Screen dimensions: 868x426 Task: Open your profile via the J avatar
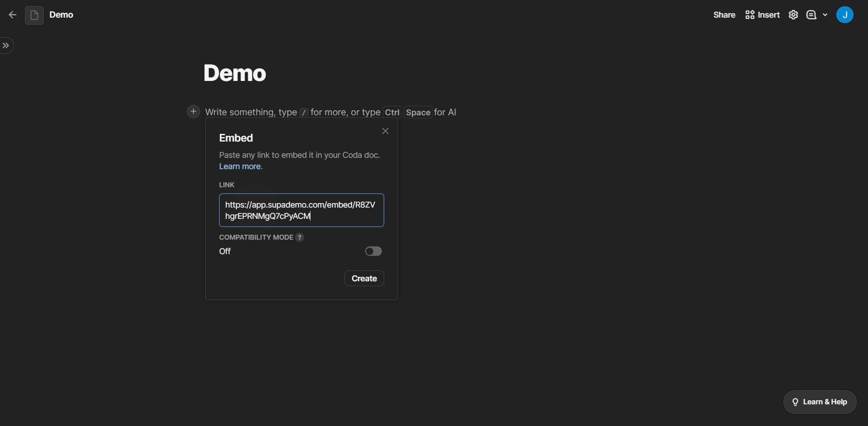(845, 14)
